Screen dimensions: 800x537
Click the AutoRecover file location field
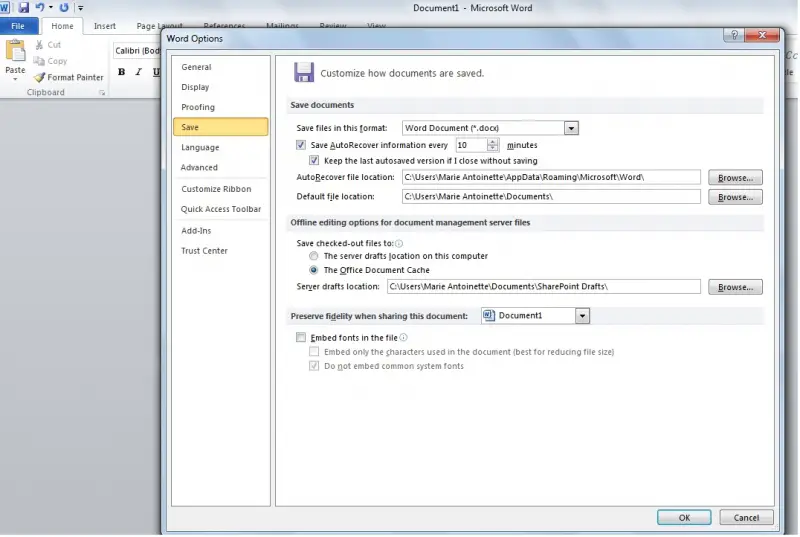[551, 177]
